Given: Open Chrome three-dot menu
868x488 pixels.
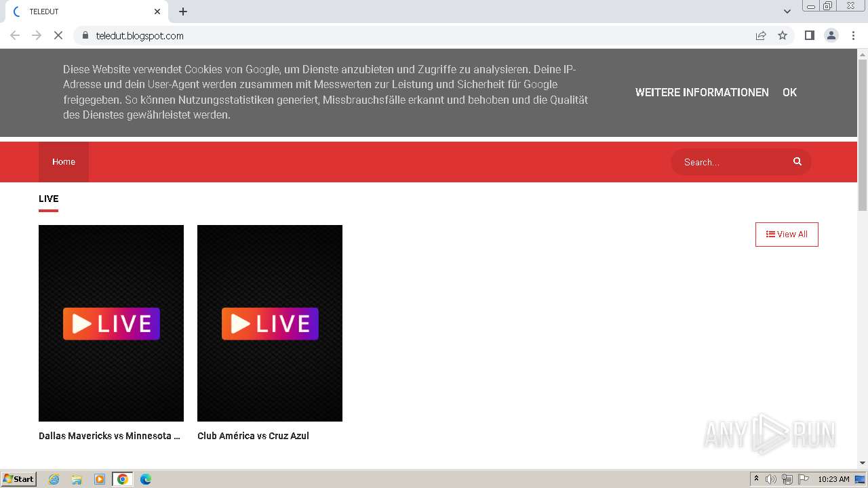Looking at the screenshot, I should [853, 35].
